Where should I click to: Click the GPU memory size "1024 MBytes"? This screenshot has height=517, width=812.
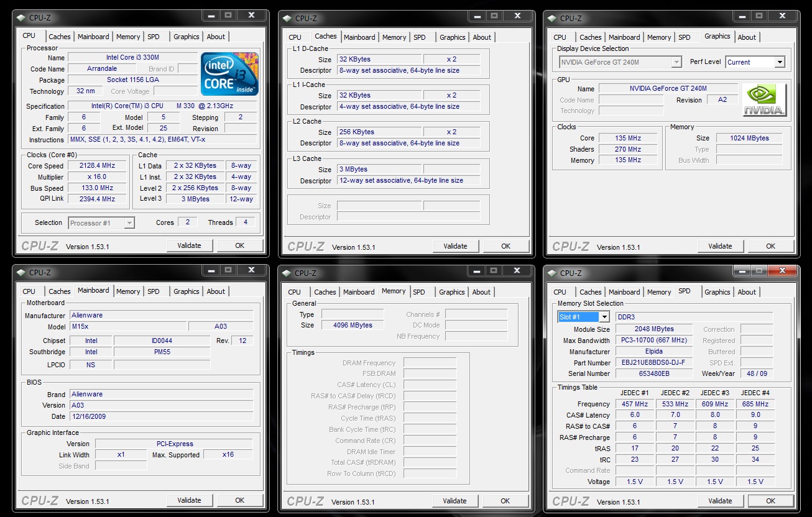[750, 139]
